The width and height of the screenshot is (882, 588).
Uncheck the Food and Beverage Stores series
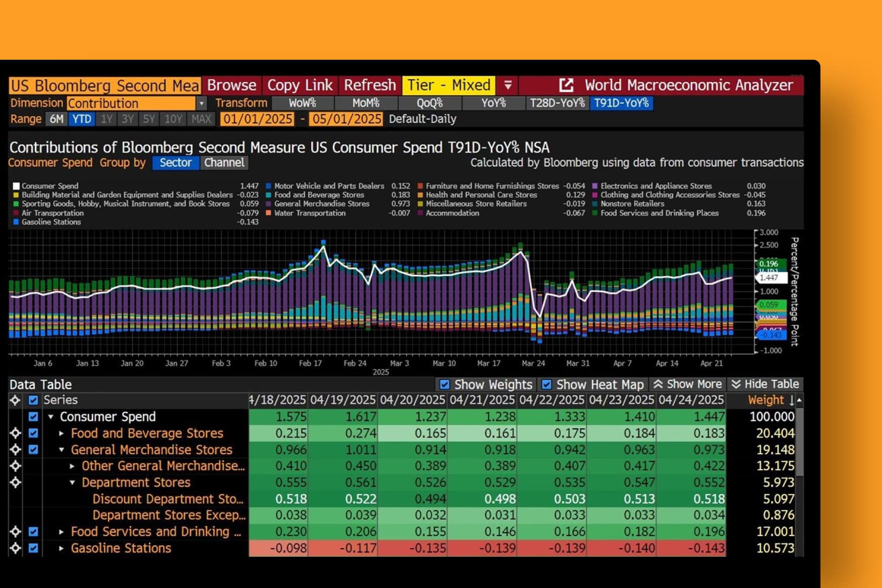tap(33, 433)
